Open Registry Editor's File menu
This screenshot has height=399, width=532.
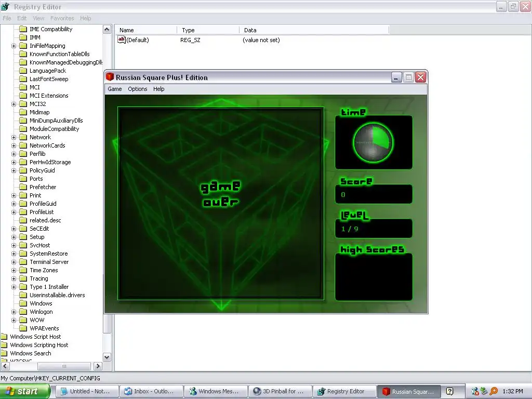pyautogui.click(x=7, y=18)
